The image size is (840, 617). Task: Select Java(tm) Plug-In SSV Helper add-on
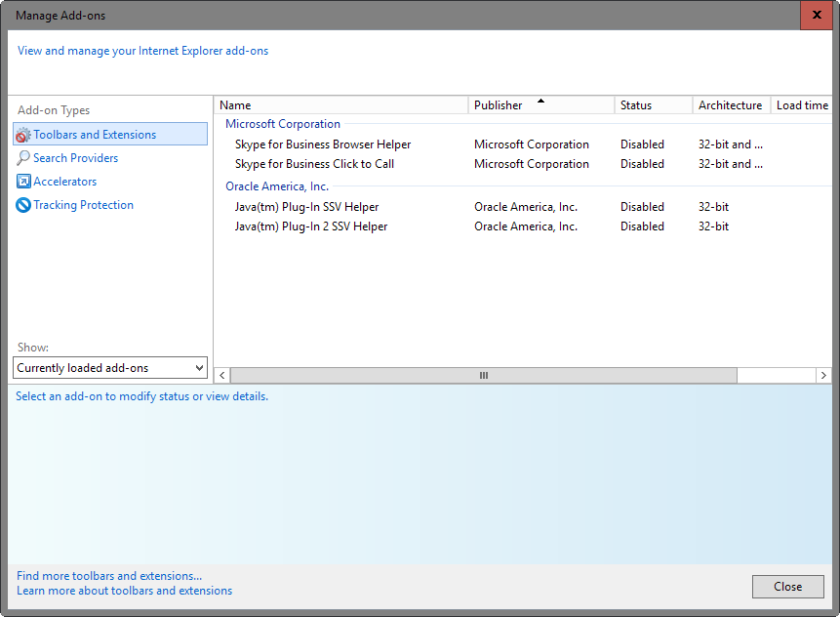(x=306, y=207)
